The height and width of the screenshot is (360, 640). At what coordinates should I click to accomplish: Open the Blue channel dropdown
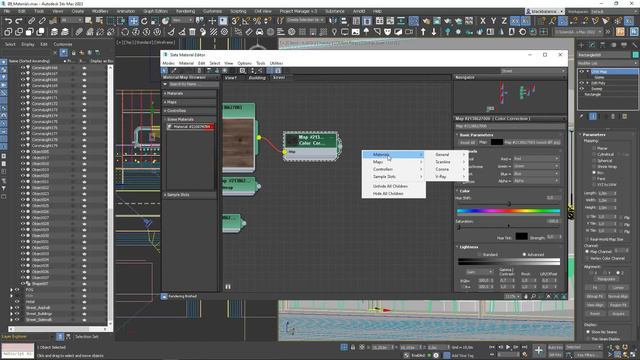point(536,173)
